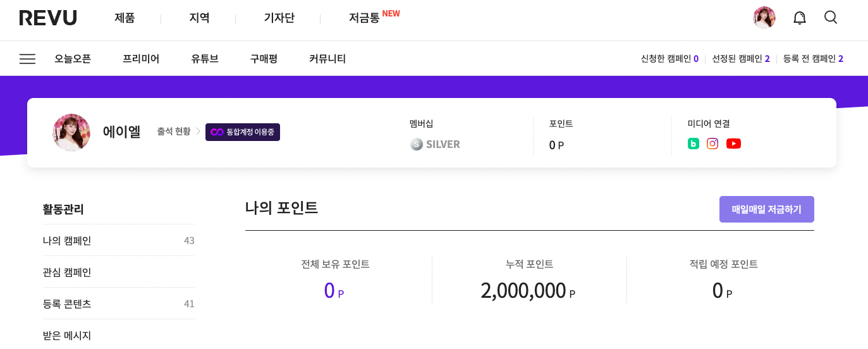The image size is (868, 349).
Task: Go to the 유튜브 tab
Action: (205, 59)
